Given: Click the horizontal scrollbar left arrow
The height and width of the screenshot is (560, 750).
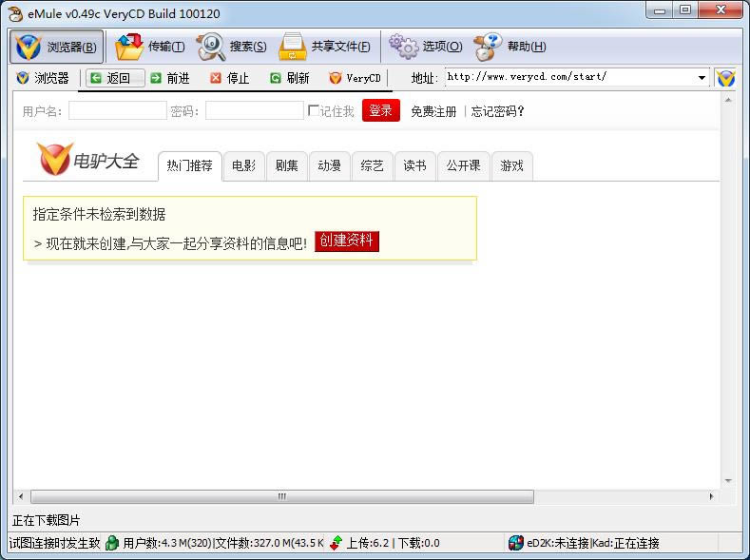Looking at the screenshot, I should coord(21,496).
